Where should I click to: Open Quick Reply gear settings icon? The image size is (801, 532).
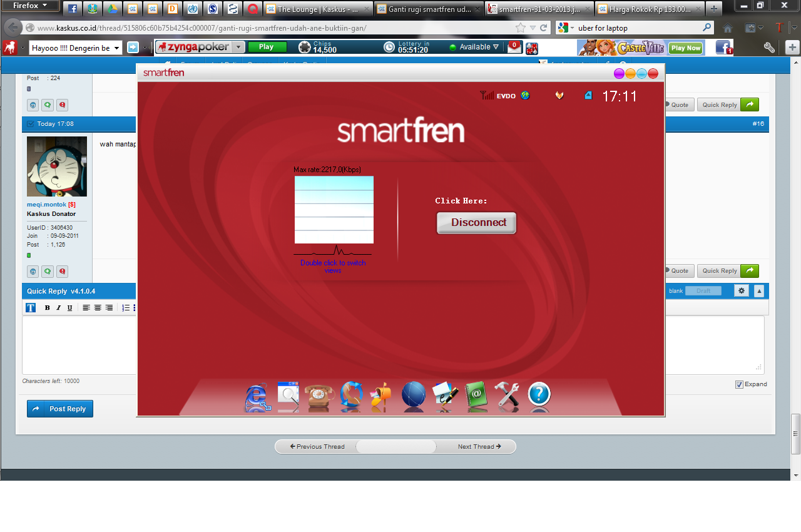[742, 291]
